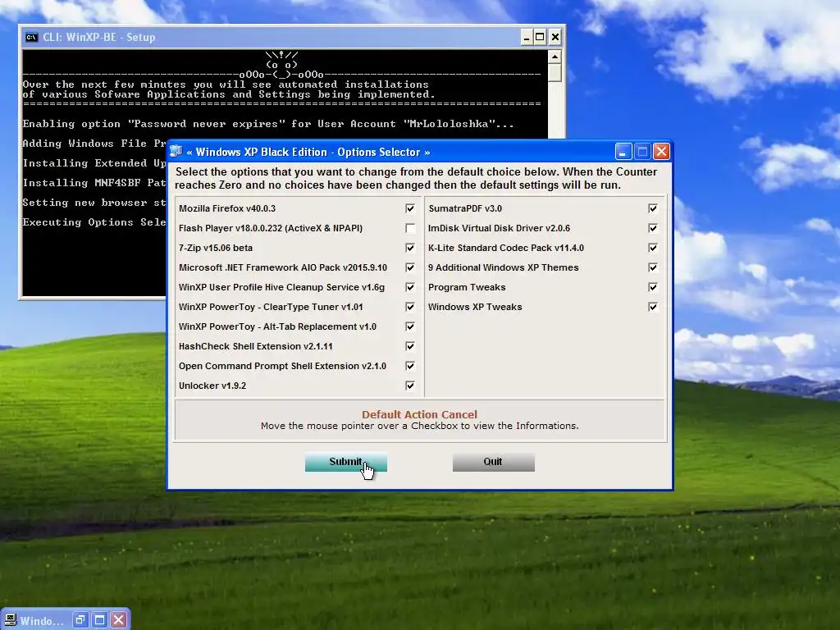The height and width of the screenshot is (630, 840).
Task: Uncheck 9 Additional Windows XP Themes checkbox
Action: [652, 267]
